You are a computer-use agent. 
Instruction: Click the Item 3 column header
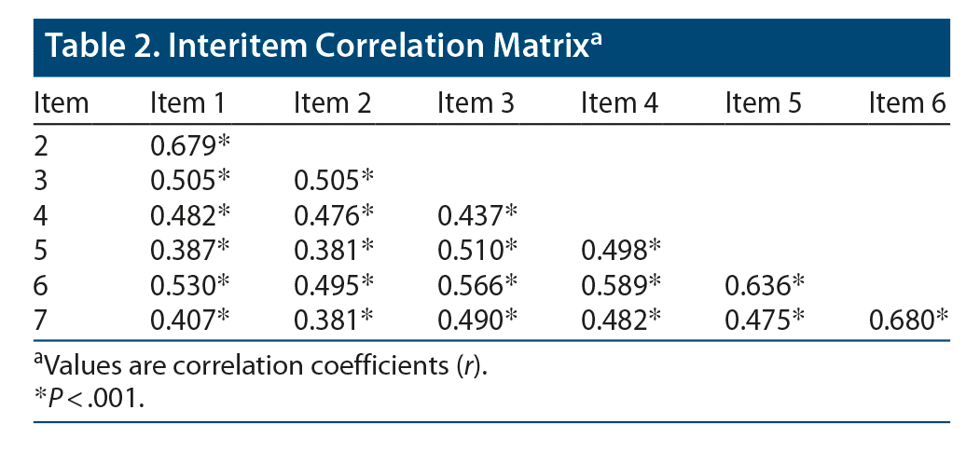(x=476, y=102)
